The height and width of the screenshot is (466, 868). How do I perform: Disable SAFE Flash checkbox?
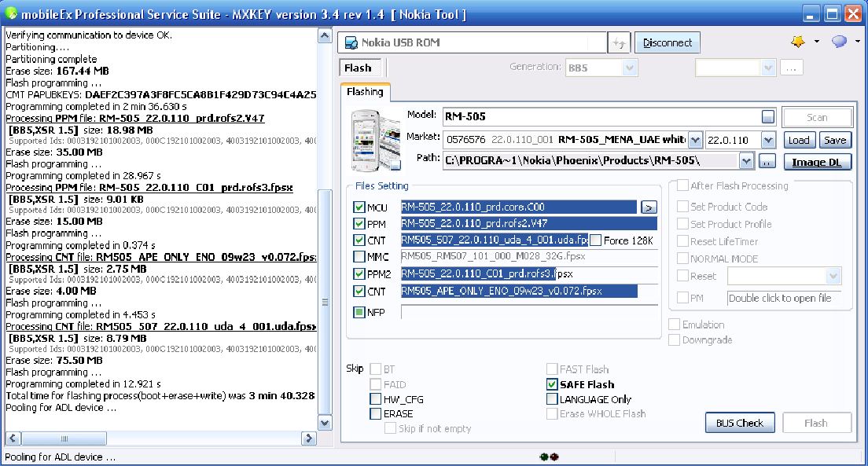(x=552, y=384)
